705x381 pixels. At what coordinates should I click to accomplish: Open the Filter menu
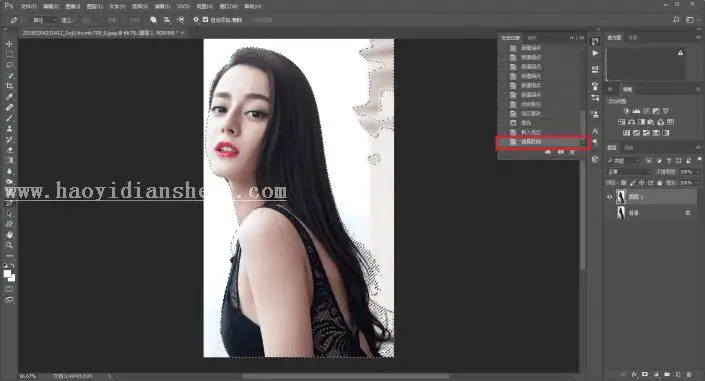coord(162,7)
